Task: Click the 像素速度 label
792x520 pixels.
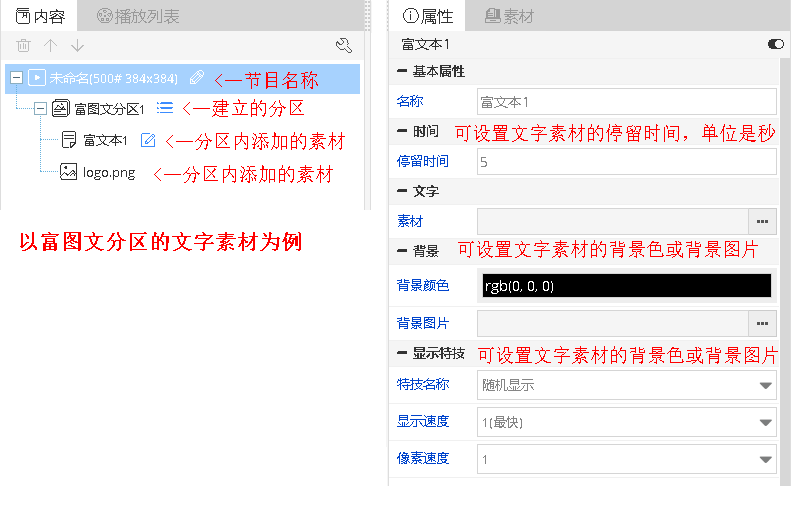Action: point(423,458)
